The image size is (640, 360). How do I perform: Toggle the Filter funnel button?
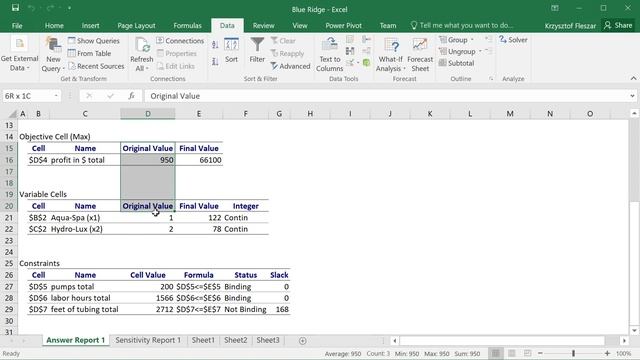[257, 51]
